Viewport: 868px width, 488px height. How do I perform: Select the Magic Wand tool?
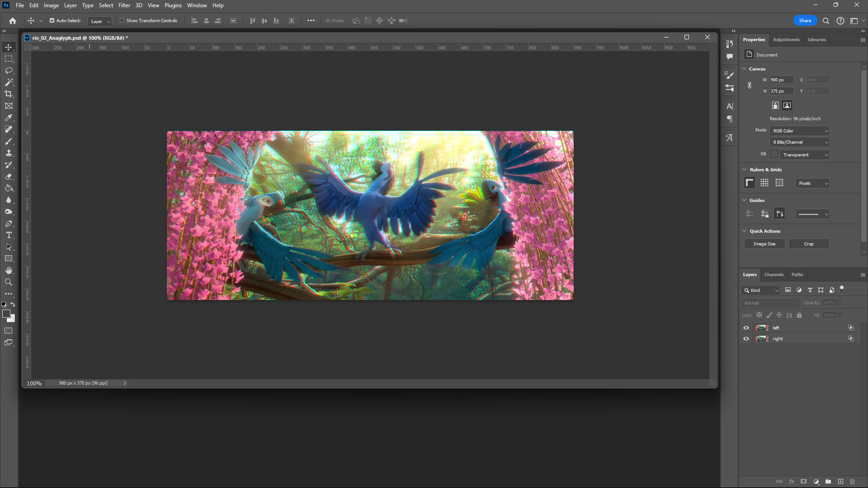coord(9,82)
